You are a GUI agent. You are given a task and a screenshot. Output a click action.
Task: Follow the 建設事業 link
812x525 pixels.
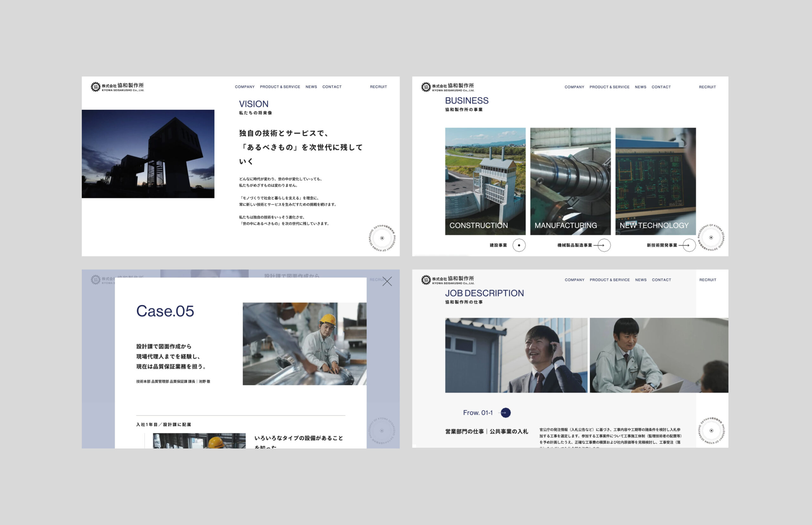pyautogui.click(x=498, y=245)
